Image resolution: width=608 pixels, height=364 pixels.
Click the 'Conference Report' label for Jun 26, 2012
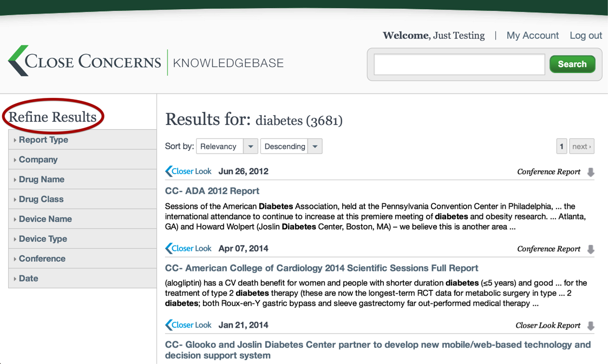tap(548, 171)
